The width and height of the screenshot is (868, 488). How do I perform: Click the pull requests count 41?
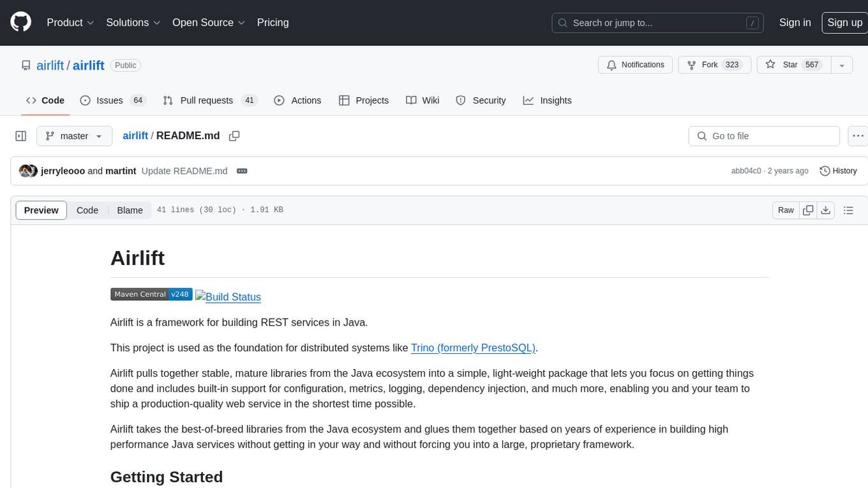[250, 100]
